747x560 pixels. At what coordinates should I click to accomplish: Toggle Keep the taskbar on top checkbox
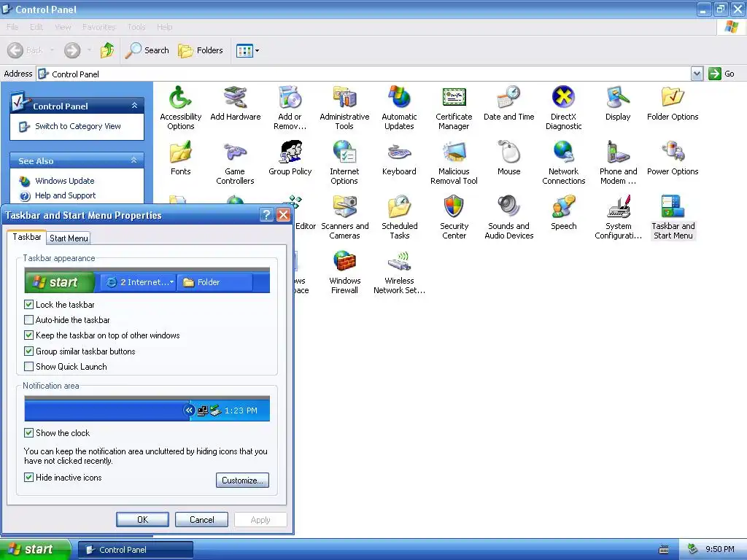pos(28,335)
